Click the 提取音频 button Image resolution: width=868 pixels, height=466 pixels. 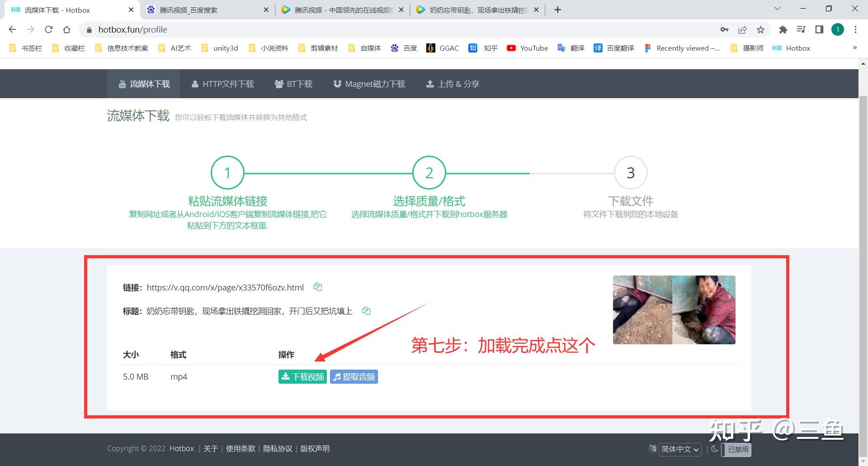[354, 377]
